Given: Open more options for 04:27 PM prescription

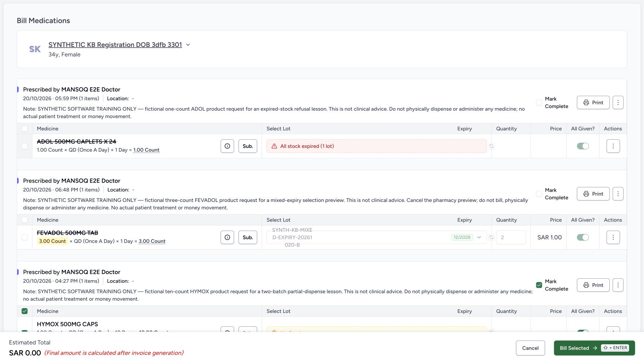Looking at the screenshot, I should point(618,285).
